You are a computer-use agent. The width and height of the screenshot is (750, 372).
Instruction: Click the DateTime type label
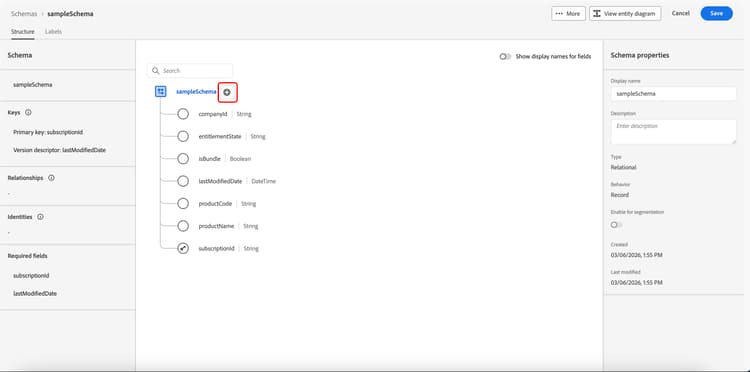(264, 181)
